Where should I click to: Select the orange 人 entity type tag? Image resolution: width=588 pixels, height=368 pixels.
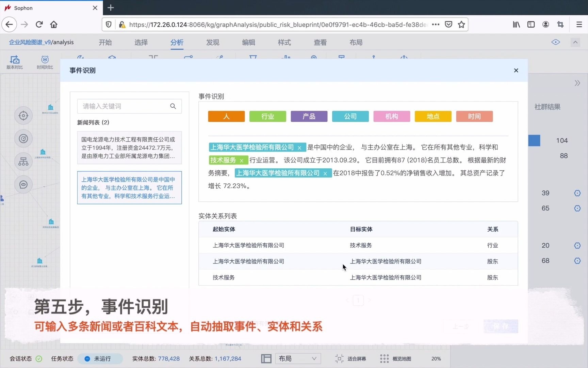226,117
